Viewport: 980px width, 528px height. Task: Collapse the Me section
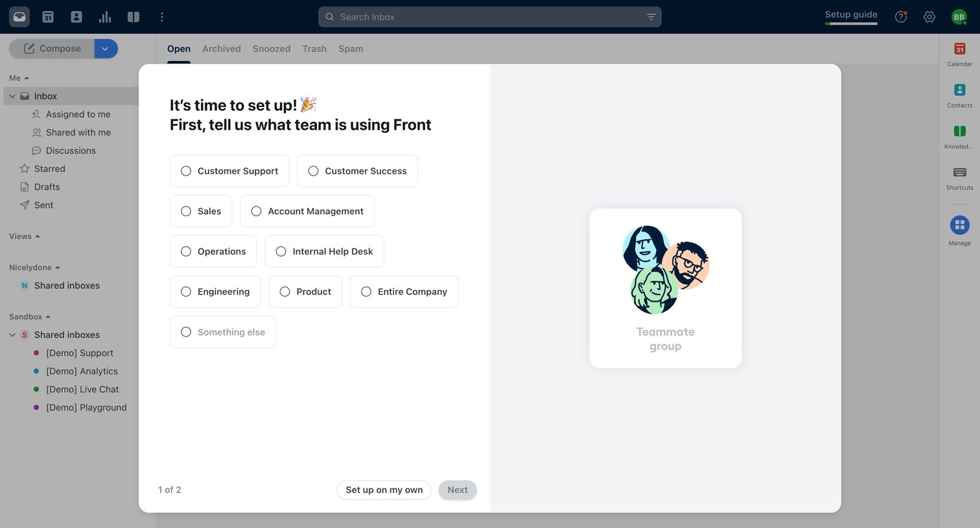click(19, 78)
